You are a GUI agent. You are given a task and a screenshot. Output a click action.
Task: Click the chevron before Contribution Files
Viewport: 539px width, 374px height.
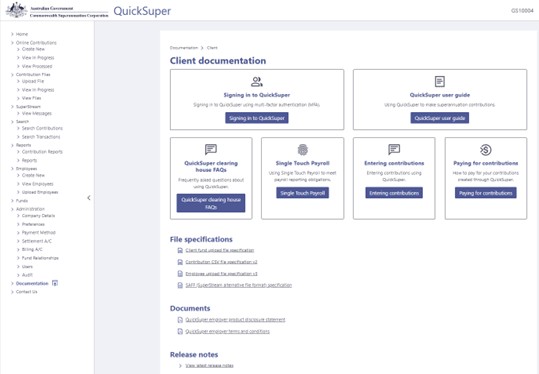point(12,75)
